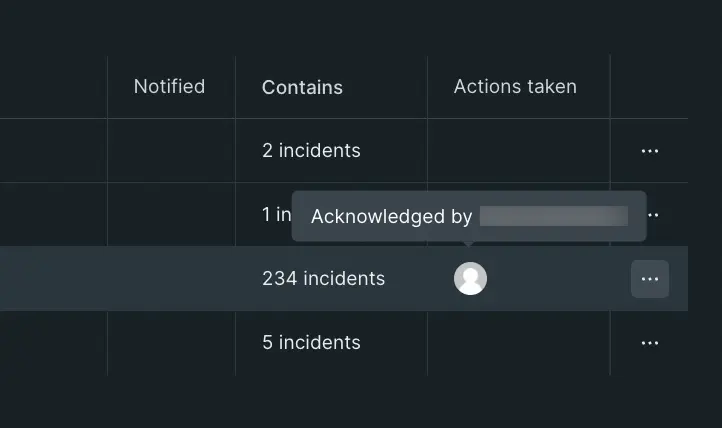The width and height of the screenshot is (722, 428).
Task: Click the highlighted three-dot button in 234 incidents row
Action: 650,279
